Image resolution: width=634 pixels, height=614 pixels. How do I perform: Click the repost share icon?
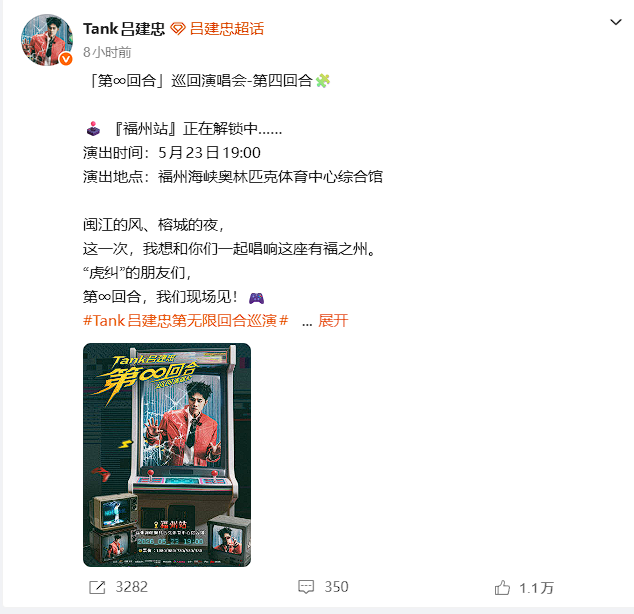pos(97,587)
